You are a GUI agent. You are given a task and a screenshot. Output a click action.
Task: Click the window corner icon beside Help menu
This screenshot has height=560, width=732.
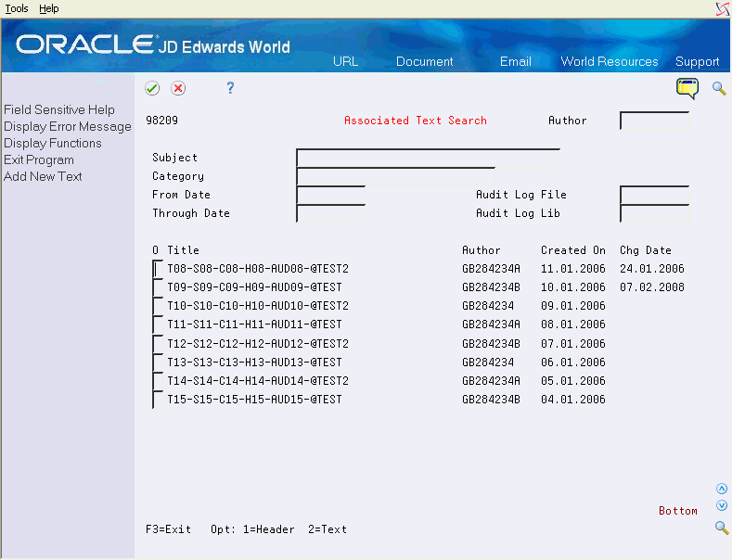pos(723,9)
